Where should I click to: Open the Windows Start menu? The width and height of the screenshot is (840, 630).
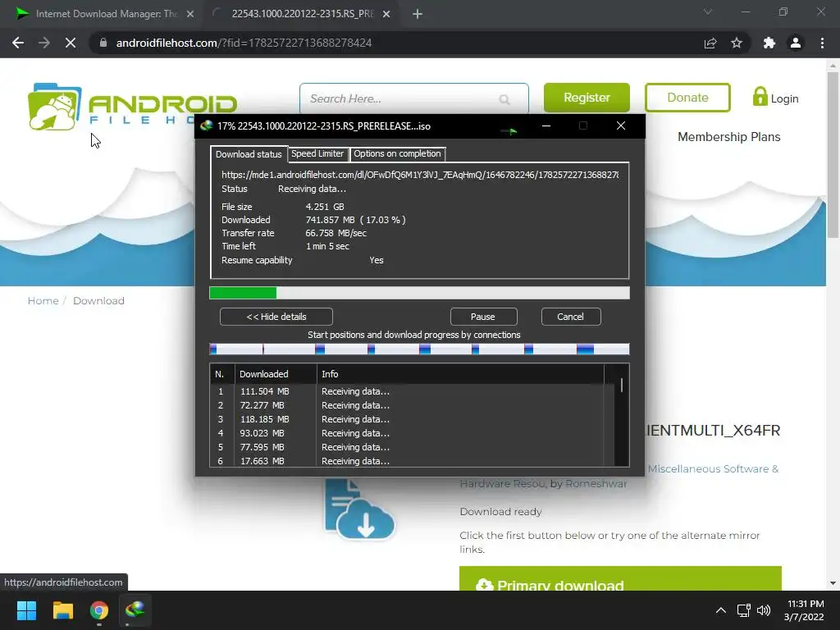point(26,610)
